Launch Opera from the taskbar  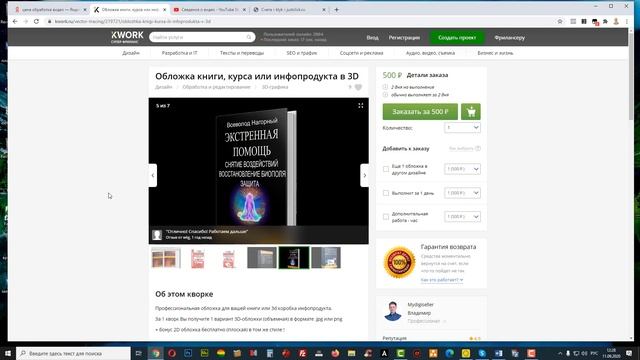point(172,353)
